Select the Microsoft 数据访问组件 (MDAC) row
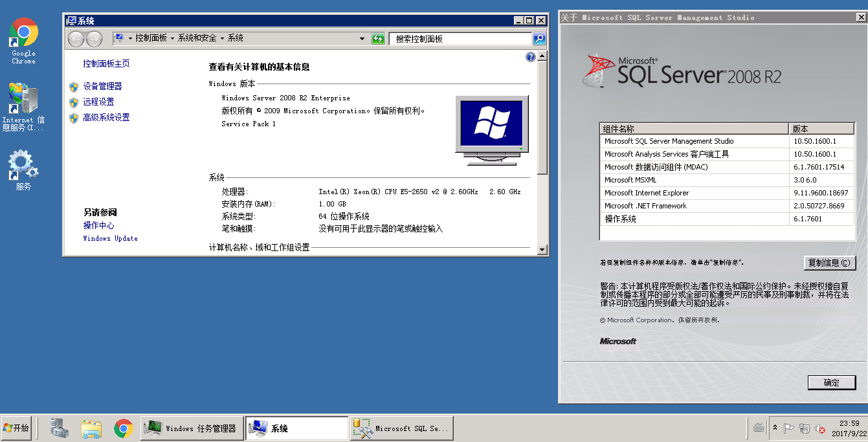Image resolution: width=868 pixels, height=442 pixels. point(727,167)
